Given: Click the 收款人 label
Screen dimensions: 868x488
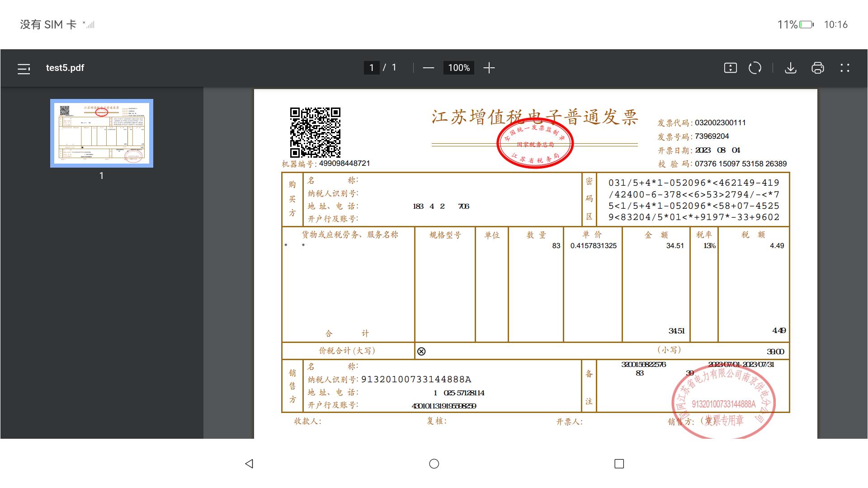Looking at the screenshot, I should pyautogui.click(x=308, y=421).
